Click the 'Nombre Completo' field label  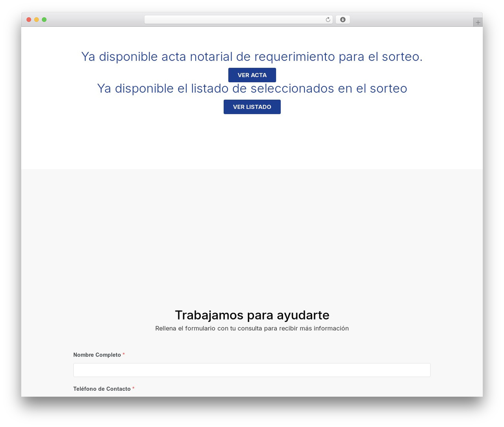pyautogui.click(x=97, y=355)
